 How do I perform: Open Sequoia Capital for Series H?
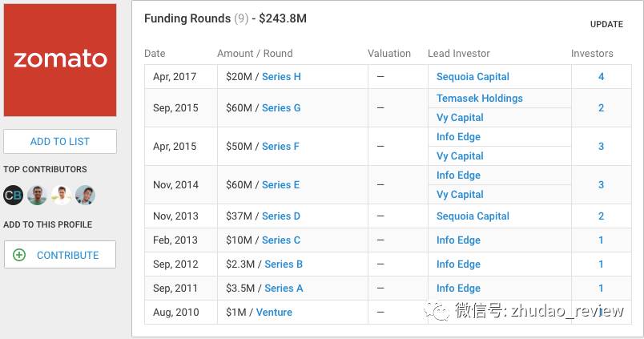coord(473,77)
